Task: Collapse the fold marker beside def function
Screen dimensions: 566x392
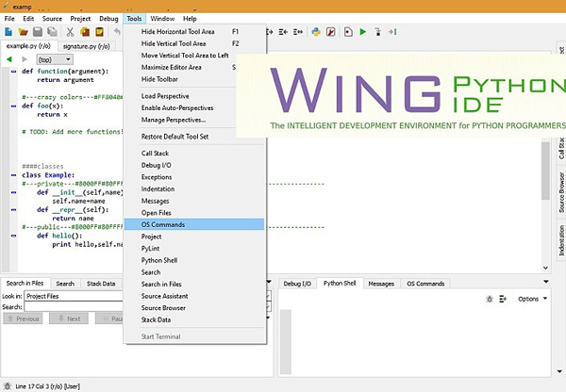Action: pyautogui.click(x=14, y=72)
